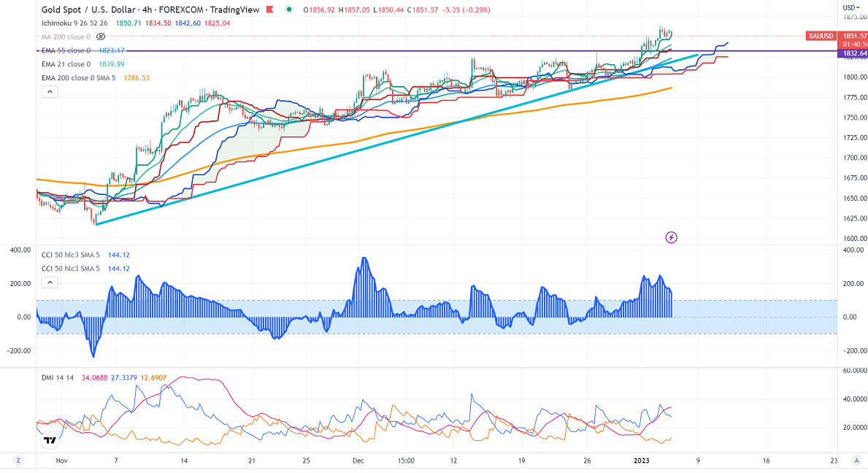Click the A auto-scale button

[x=858, y=461]
